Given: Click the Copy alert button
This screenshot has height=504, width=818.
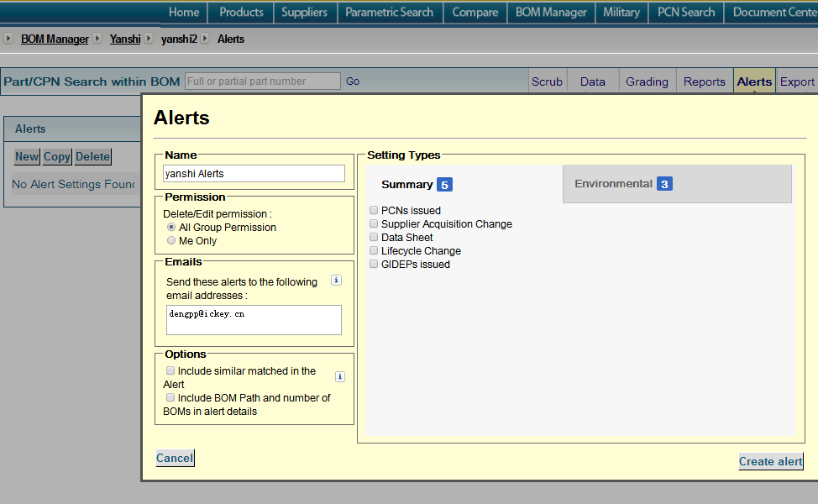Looking at the screenshot, I should click(57, 156).
